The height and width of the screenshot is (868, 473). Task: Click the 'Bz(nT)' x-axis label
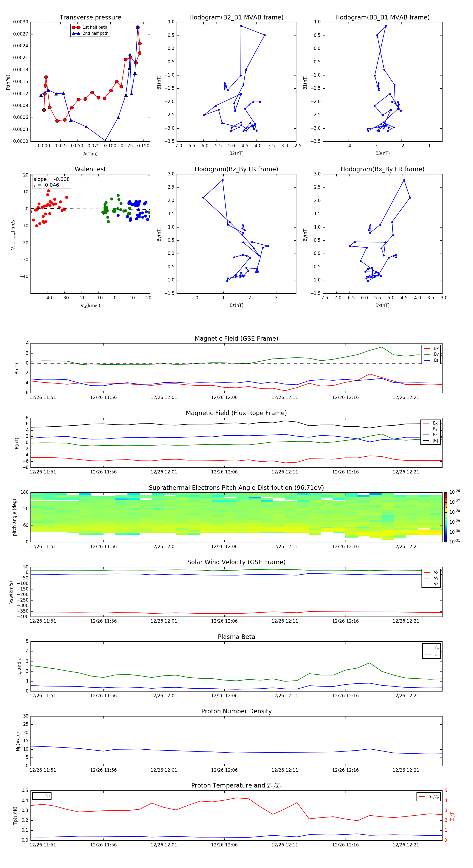tap(236, 305)
